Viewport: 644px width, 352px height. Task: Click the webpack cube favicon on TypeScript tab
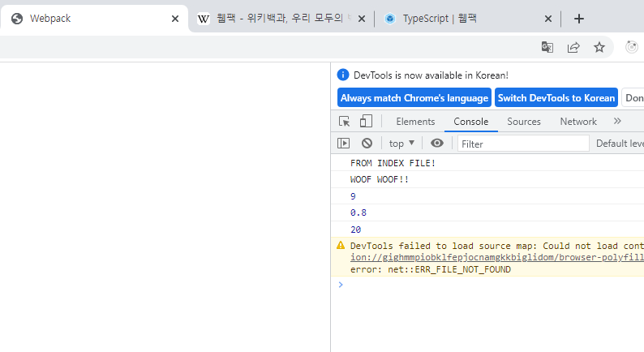pyautogui.click(x=390, y=19)
